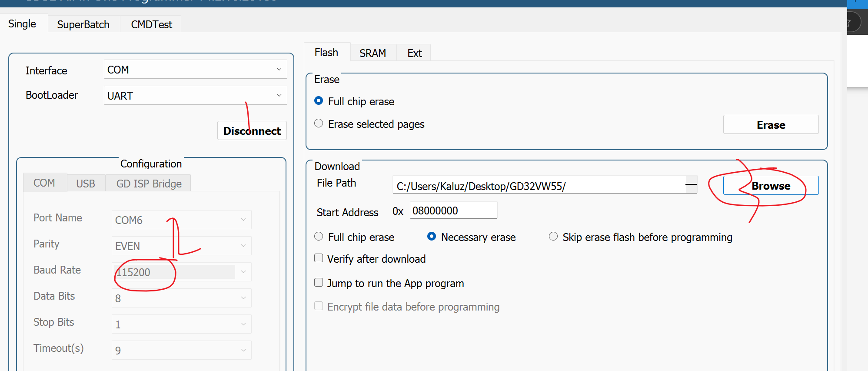Choose Erase selected pages option

point(319,124)
